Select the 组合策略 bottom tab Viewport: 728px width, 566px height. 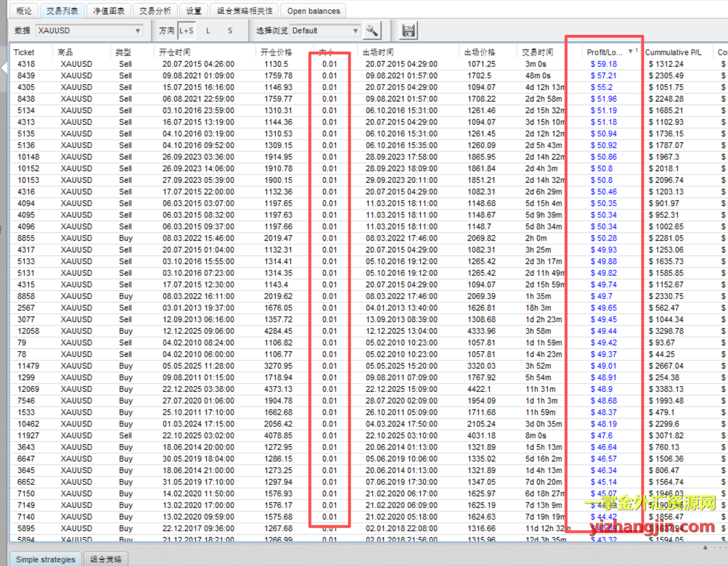pos(106,559)
